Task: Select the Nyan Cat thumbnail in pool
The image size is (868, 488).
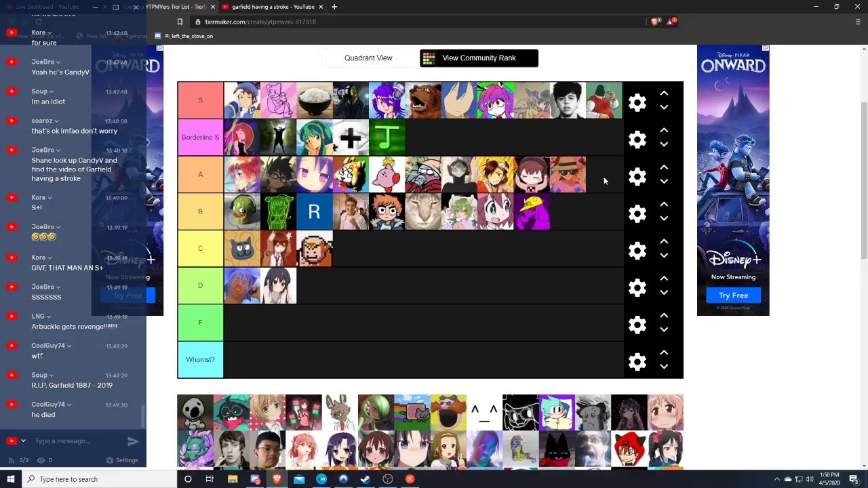Action: click(412, 412)
